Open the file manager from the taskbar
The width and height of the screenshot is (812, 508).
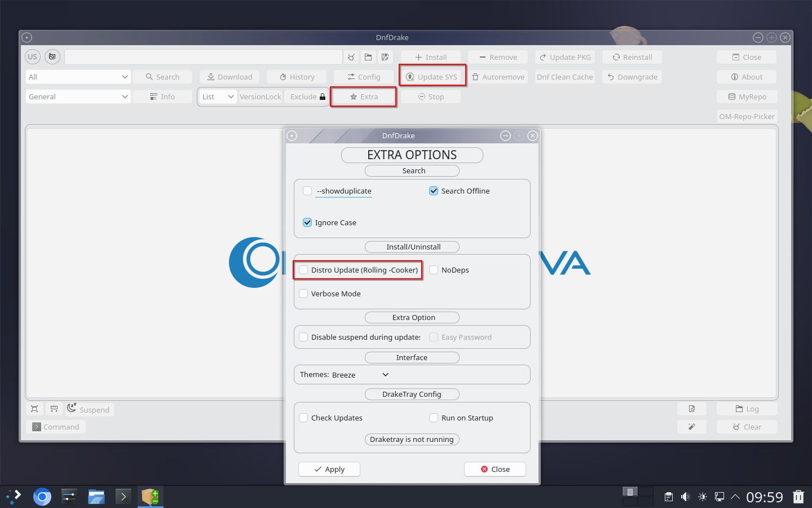(96, 497)
